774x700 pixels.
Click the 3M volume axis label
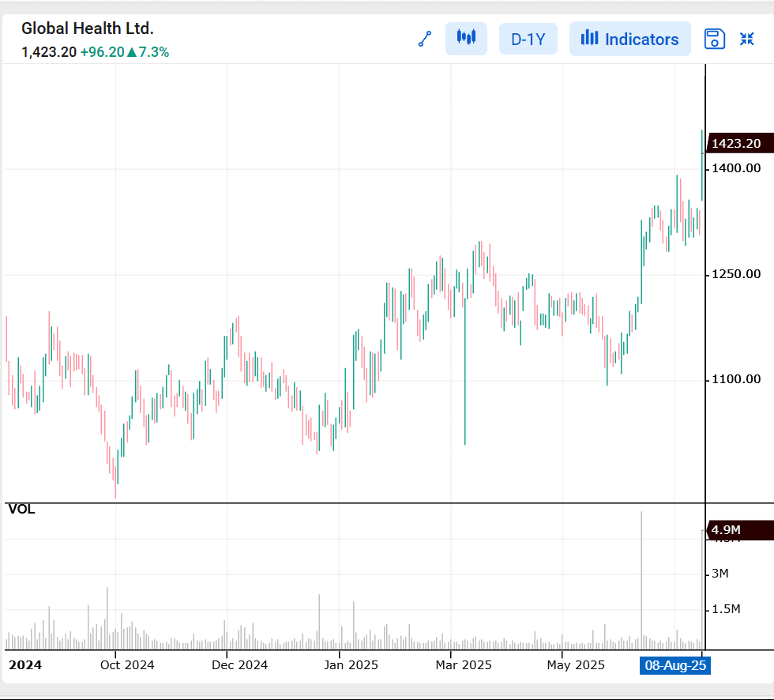(x=720, y=573)
